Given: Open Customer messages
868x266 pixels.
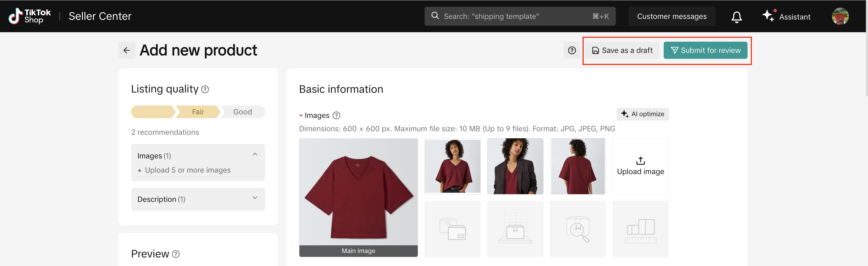Looking at the screenshot, I should [x=672, y=16].
